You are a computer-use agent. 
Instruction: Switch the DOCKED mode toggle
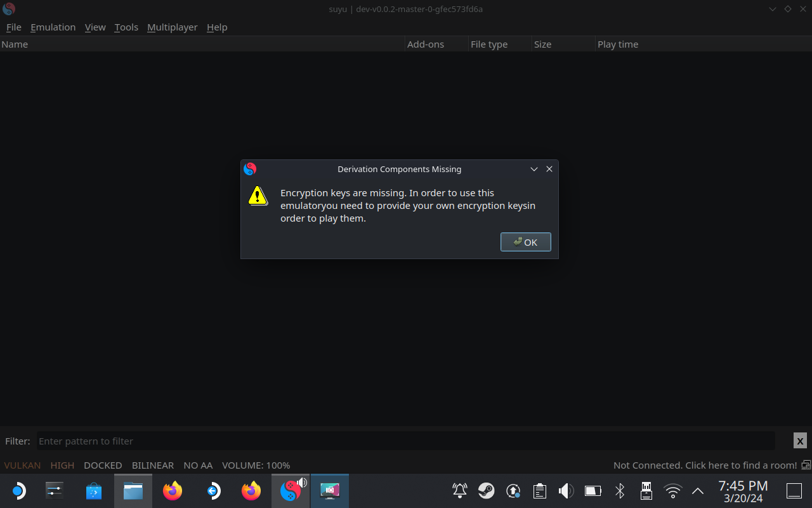click(x=103, y=465)
